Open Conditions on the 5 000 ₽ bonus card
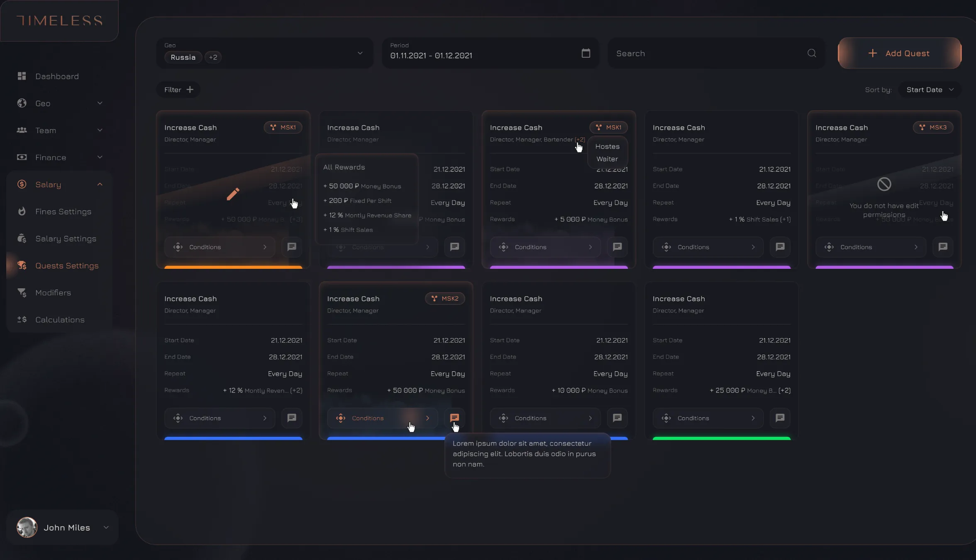The width and height of the screenshot is (976, 560). 545,247
